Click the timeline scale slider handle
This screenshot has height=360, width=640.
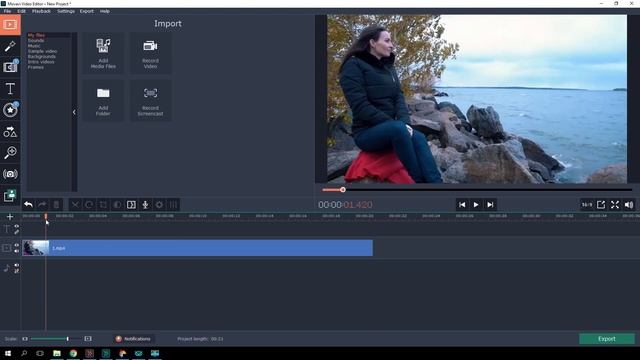(68, 339)
